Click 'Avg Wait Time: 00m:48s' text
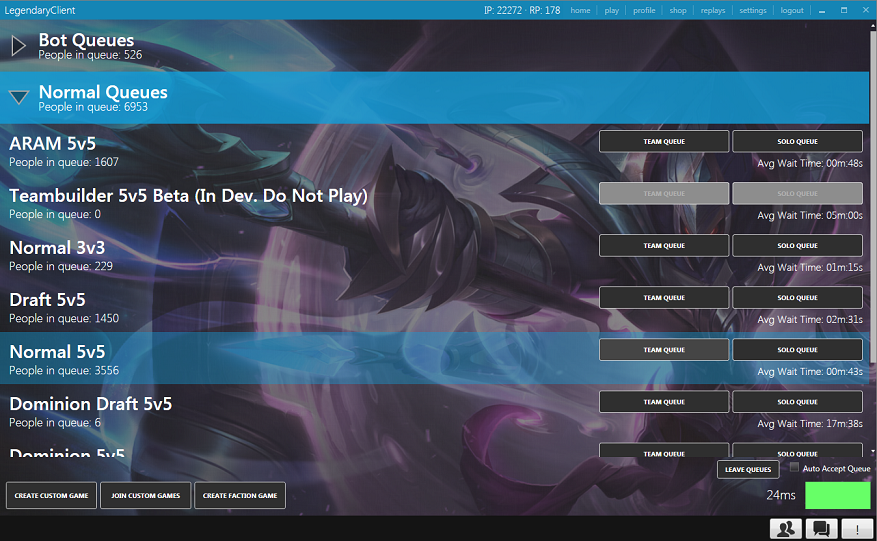Viewport: 877px width, 541px height. pos(810,163)
